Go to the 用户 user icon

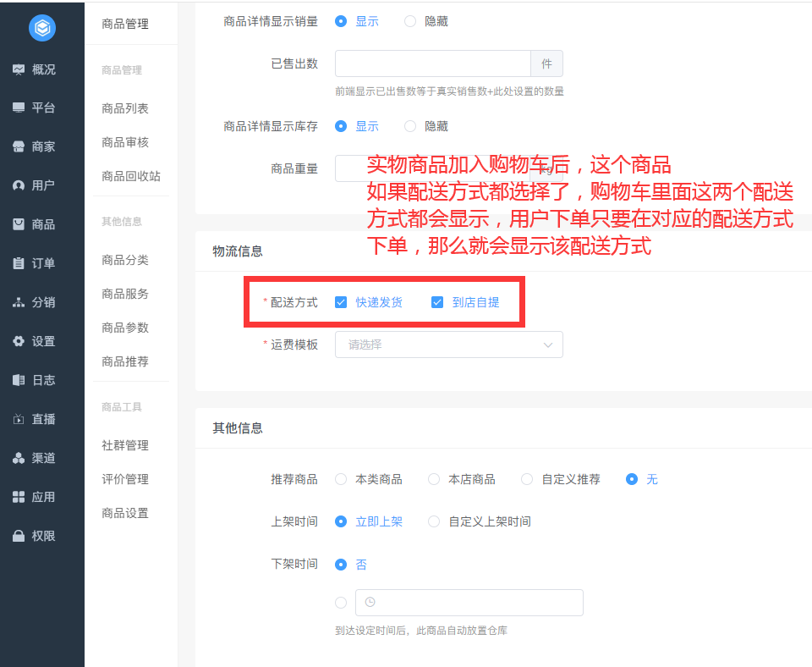pyautogui.click(x=19, y=185)
